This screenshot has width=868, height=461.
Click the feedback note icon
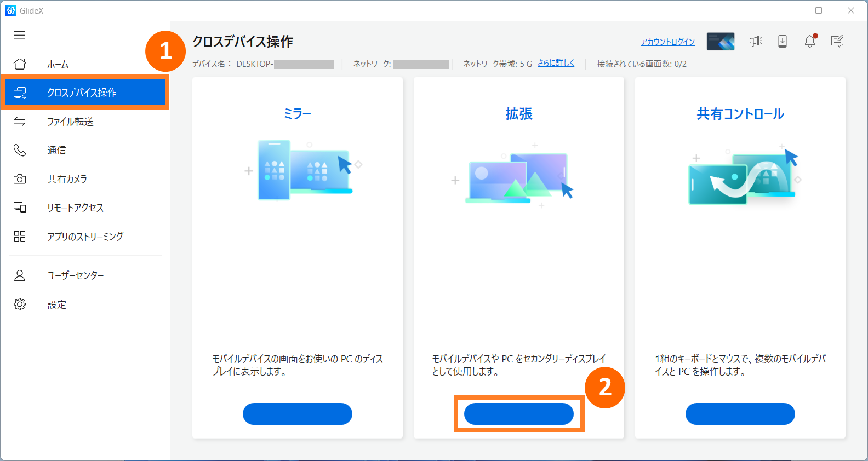coord(837,42)
